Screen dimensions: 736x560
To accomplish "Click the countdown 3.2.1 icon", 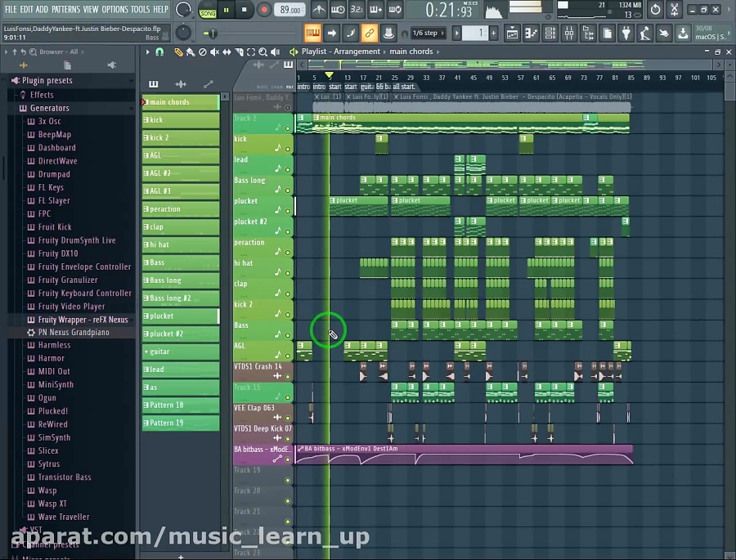I will tap(357, 9).
